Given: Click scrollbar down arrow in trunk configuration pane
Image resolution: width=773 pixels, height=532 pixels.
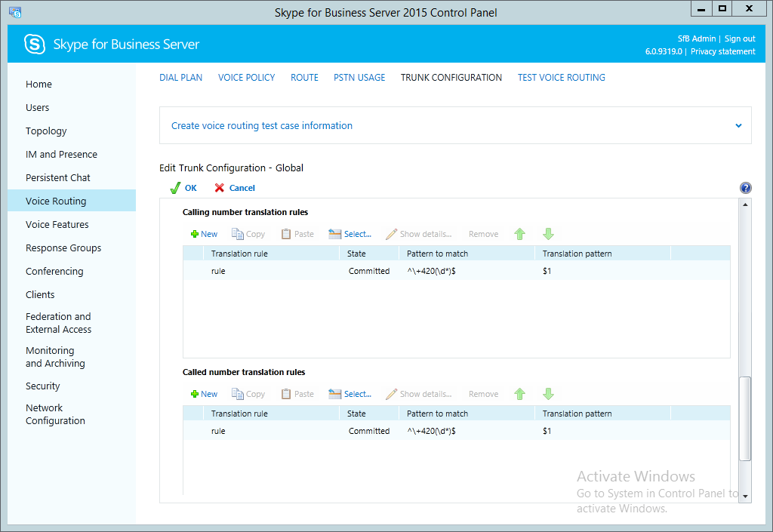Looking at the screenshot, I should pyautogui.click(x=745, y=496).
